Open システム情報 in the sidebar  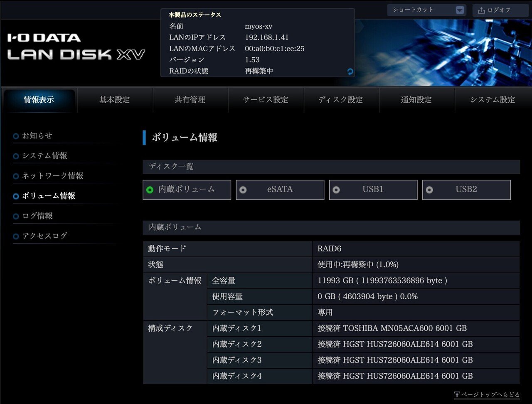point(44,156)
